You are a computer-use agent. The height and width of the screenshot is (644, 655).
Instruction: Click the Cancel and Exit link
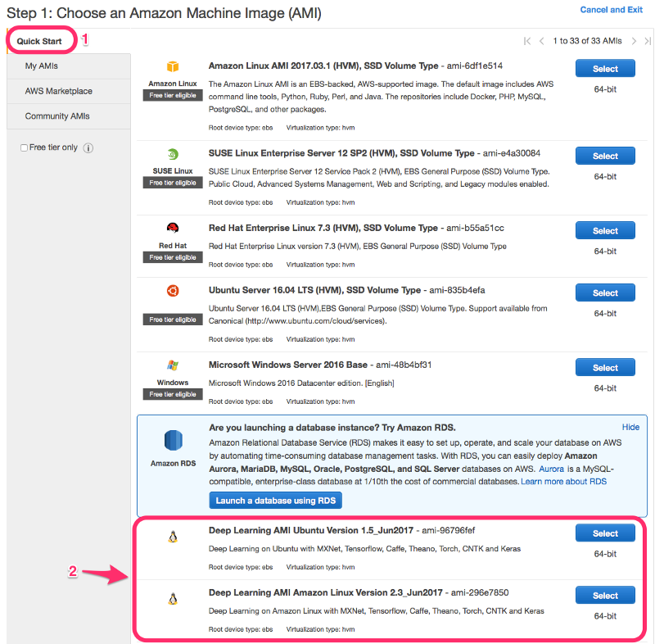click(611, 10)
